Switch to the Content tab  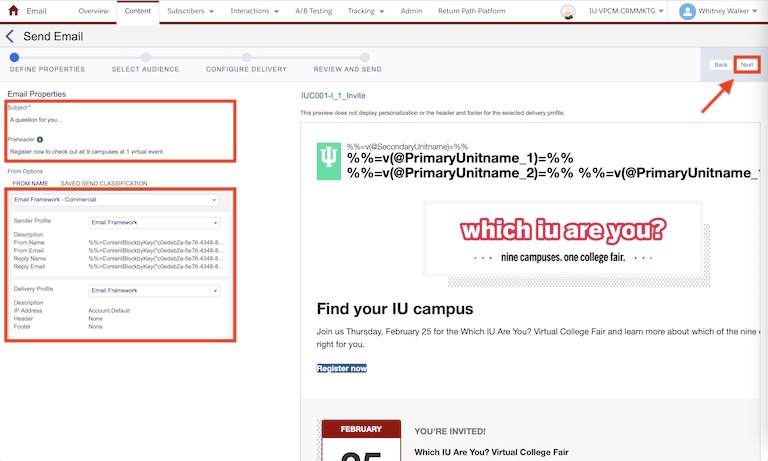tap(138, 11)
